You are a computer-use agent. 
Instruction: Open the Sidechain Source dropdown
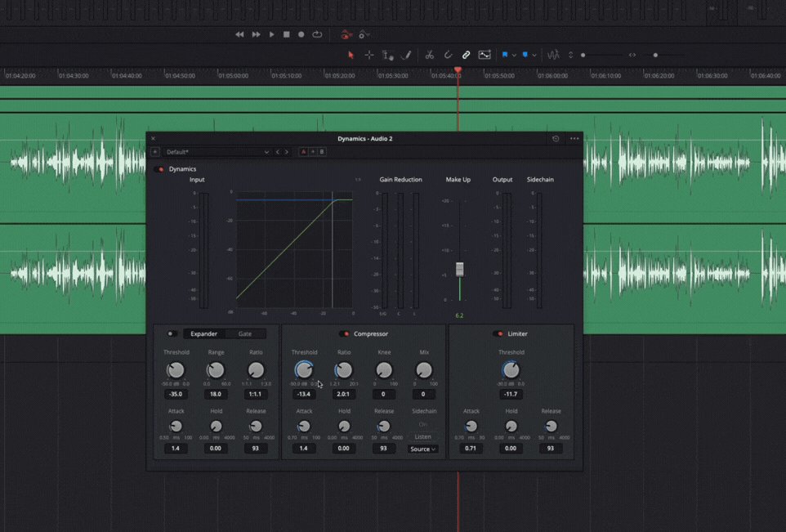(423, 449)
